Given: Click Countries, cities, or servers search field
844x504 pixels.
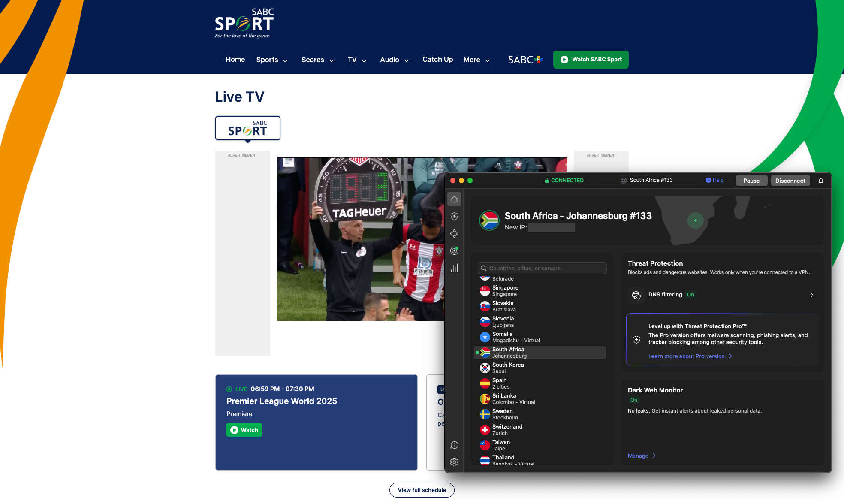Looking at the screenshot, I should (x=542, y=268).
